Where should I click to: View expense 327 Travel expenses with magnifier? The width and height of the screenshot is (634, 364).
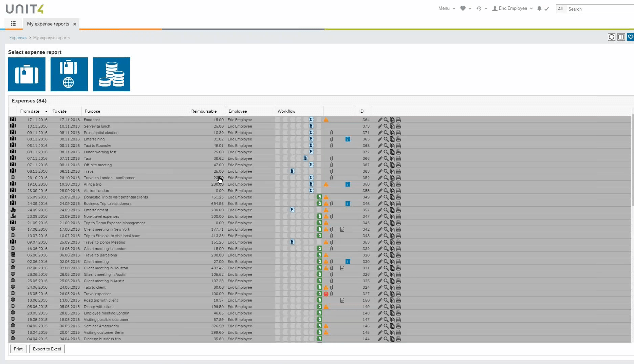pyautogui.click(x=386, y=294)
